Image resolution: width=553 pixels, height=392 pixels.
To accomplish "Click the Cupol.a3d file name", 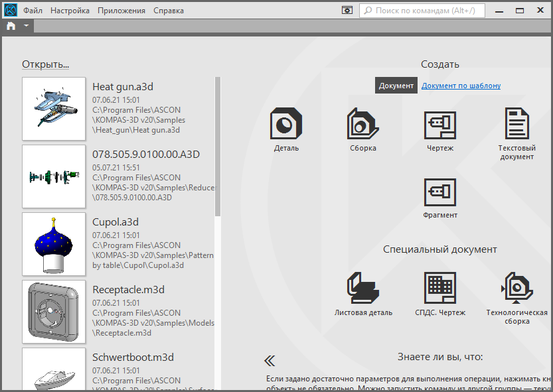I will [x=116, y=222].
